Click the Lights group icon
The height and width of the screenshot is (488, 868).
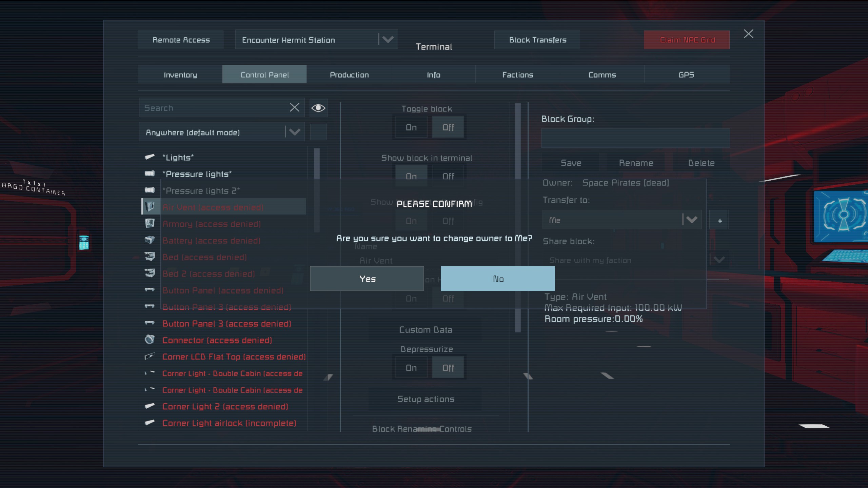point(150,157)
